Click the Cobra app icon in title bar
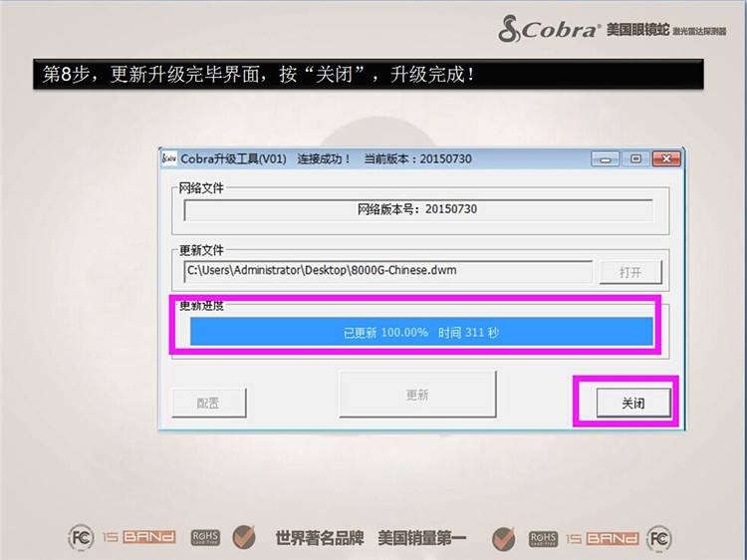This screenshot has height=560, width=747. pos(169,158)
